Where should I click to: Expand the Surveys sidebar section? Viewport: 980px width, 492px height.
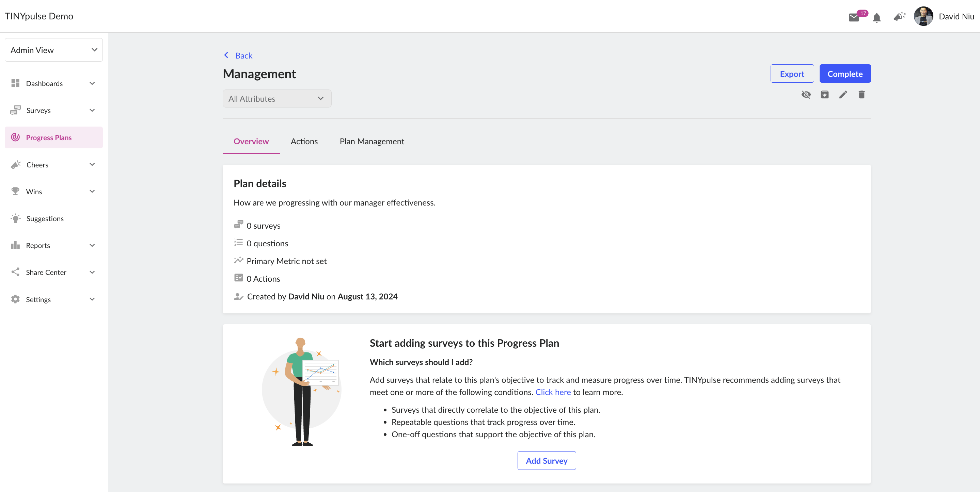click(54, 110)
